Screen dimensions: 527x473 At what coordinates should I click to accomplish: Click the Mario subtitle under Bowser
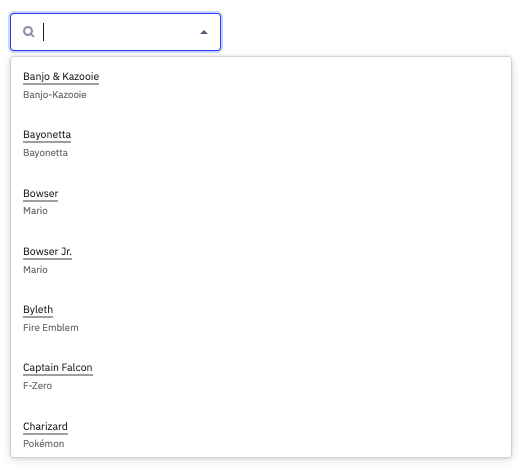coord(35,211)
